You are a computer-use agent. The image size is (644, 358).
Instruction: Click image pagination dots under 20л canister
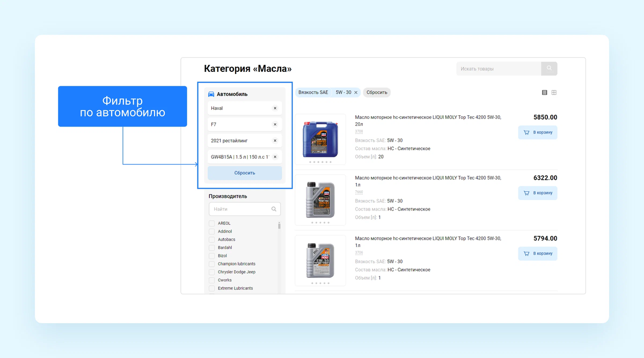320,162
